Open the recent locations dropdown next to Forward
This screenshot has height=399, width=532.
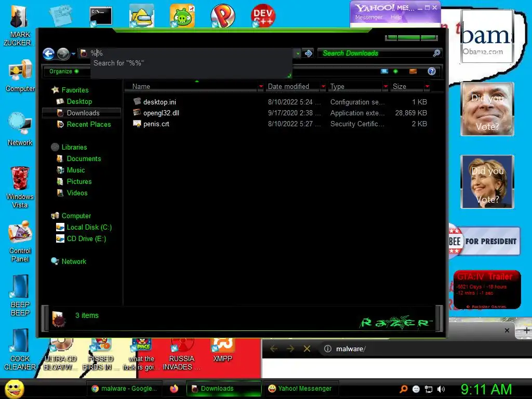73,54
